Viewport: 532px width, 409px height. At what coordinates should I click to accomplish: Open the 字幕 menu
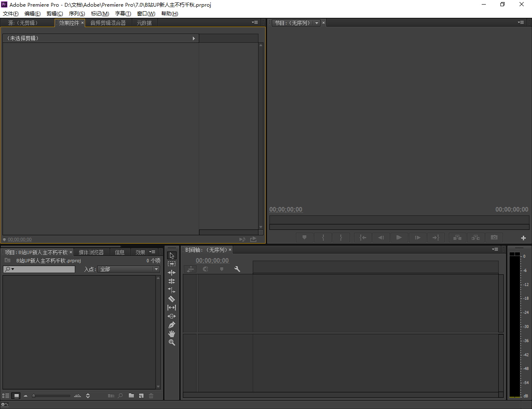point(123,14)
